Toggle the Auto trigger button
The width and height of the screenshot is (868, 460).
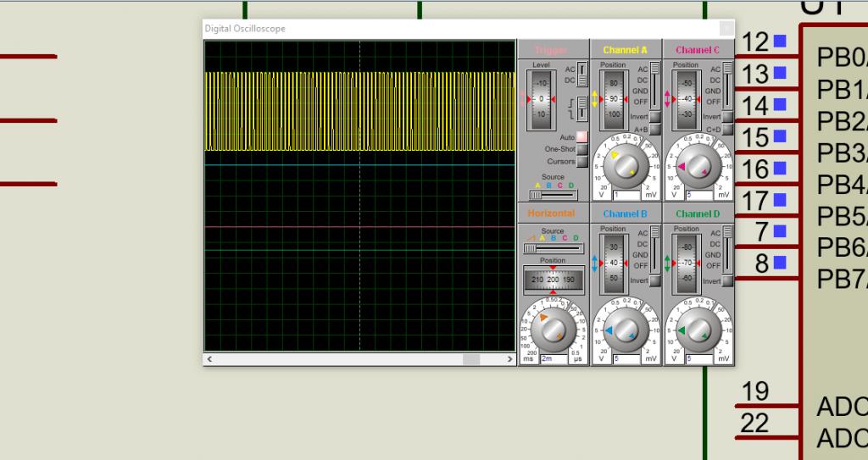point(581,136)
